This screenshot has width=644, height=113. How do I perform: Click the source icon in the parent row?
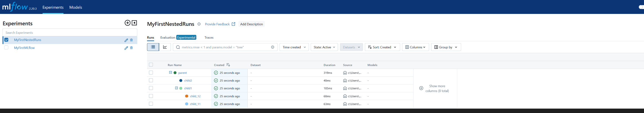(345, 73)
